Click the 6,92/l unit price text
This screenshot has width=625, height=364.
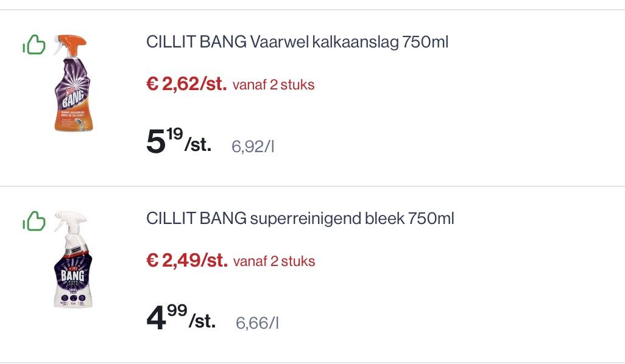[253, 146]
